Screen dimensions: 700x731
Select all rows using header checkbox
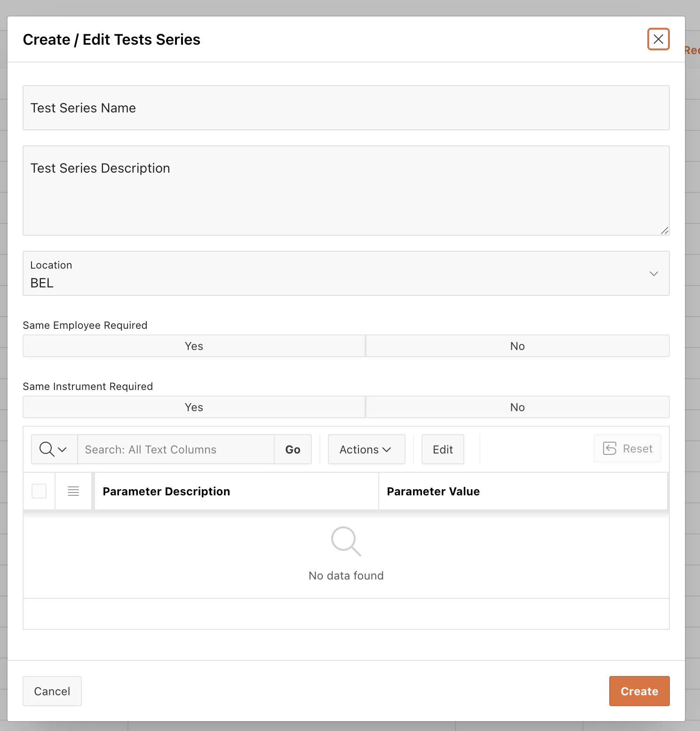click(x=39, y=491)
